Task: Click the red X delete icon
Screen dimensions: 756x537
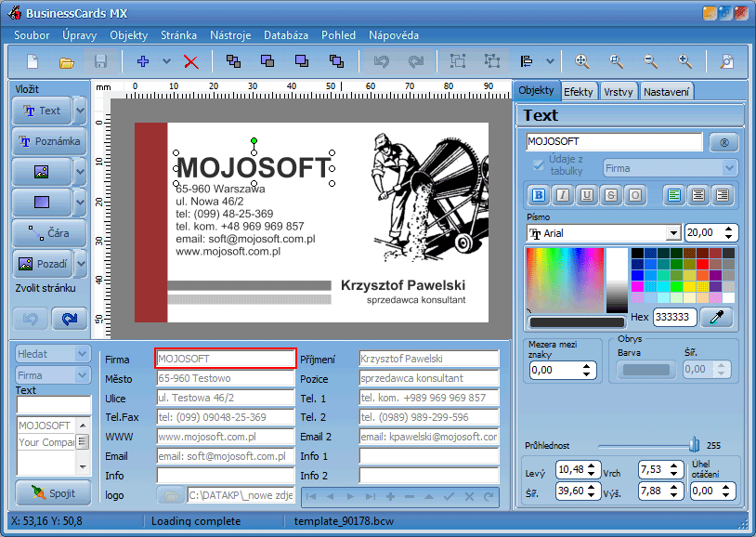Action: tap(191, 62)
